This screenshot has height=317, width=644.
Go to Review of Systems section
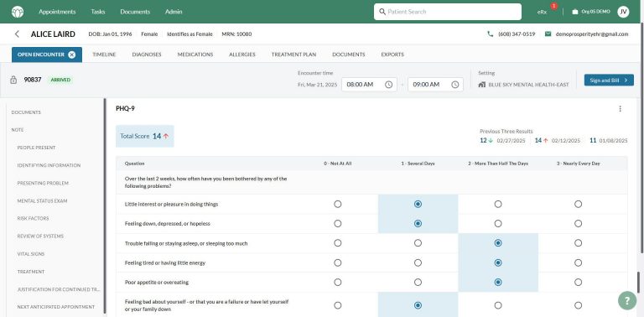pos(40,236)
